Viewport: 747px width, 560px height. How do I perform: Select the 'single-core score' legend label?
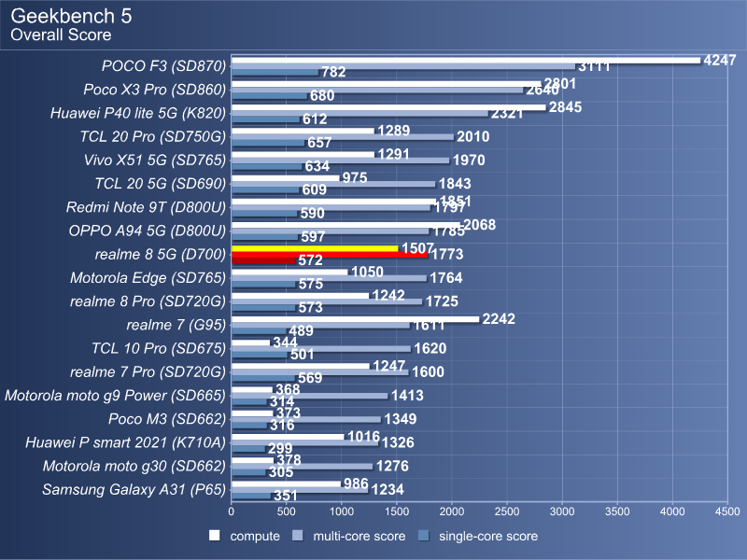pos(488,536)
